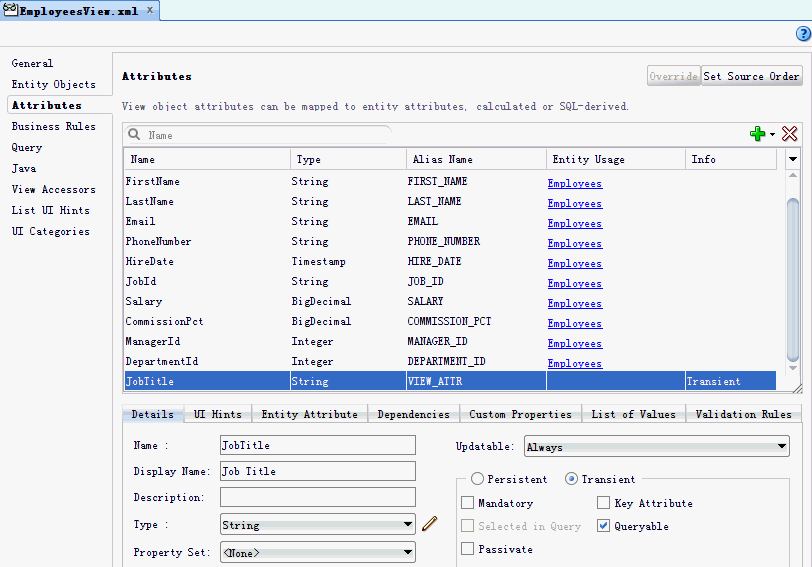This screenshot has height=567, width=812.
Task: Switch to the Custom Properties tab
Action: [x=520, y=414]
